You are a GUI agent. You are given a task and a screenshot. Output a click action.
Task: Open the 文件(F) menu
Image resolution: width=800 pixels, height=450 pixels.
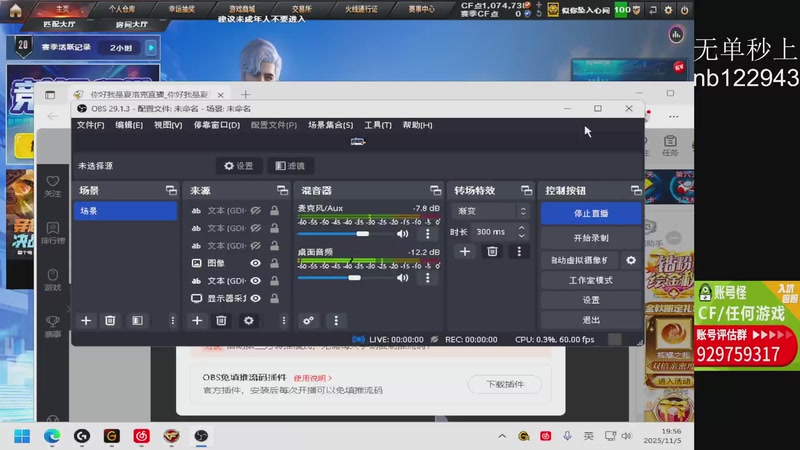[90, 125]
